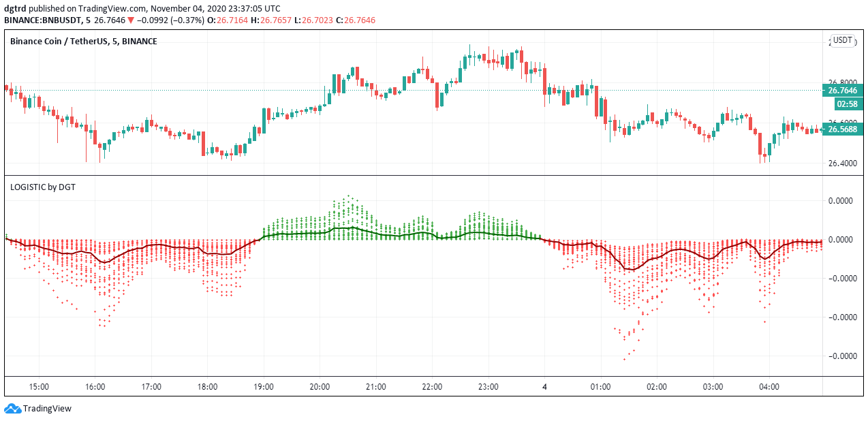868x421 pixels.
Task: Click the 03:00 time axis label
Action: coord(713,387)
